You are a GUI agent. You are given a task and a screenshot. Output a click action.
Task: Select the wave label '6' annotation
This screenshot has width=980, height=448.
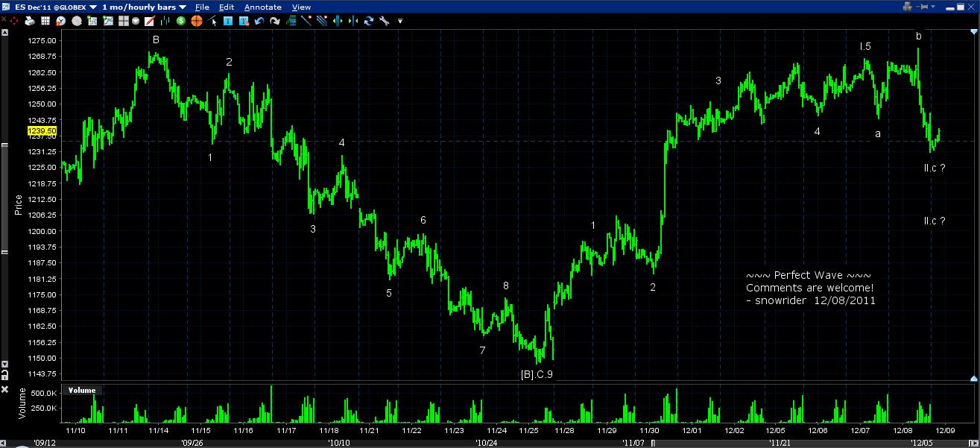pyautogui.click(x=423, y=220)
